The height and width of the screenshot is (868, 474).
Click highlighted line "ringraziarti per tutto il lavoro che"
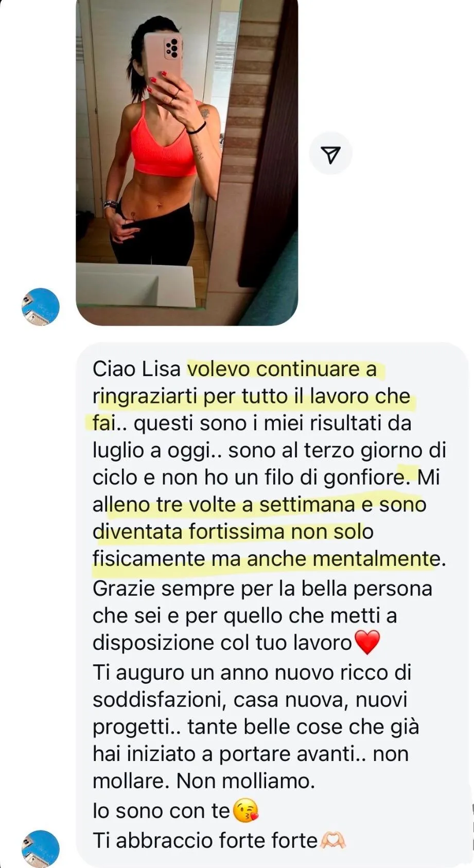[x=251, y=396]
